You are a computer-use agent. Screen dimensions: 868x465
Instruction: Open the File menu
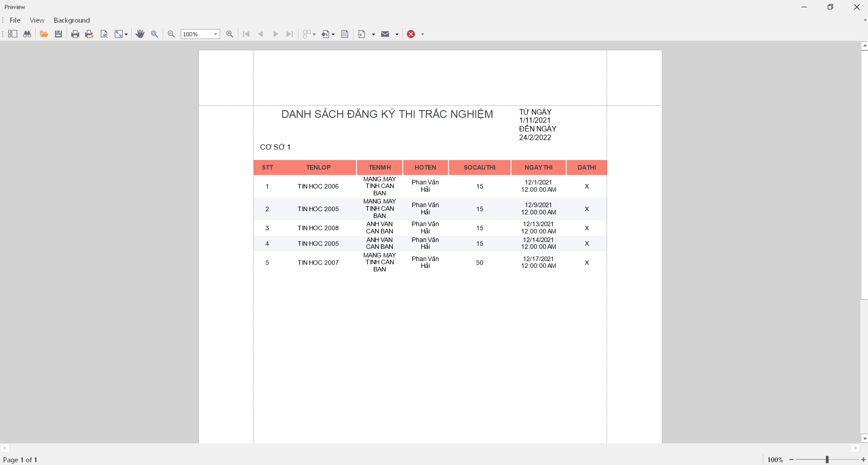(15, 20)
